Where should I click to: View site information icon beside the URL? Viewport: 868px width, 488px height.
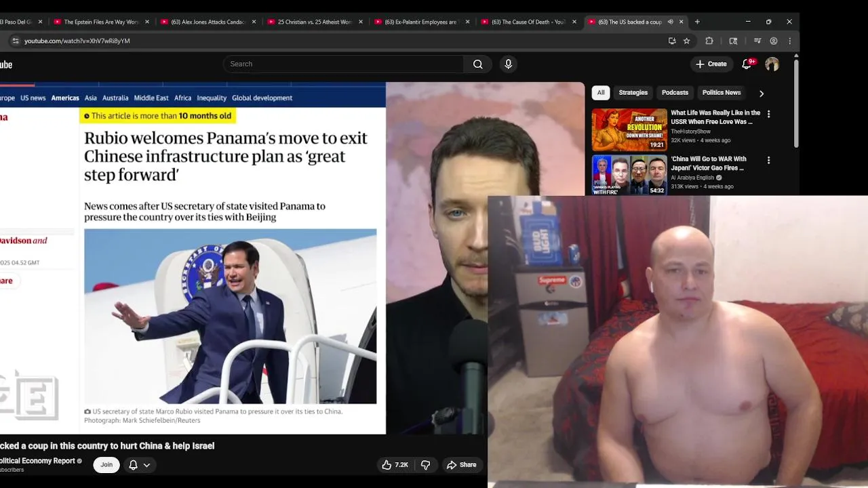15,41
